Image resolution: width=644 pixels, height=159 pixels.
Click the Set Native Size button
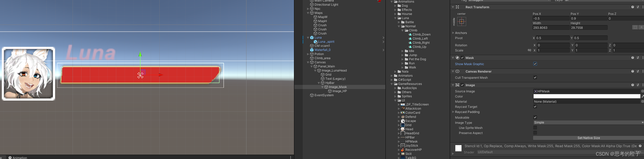[x=588, y=138]
